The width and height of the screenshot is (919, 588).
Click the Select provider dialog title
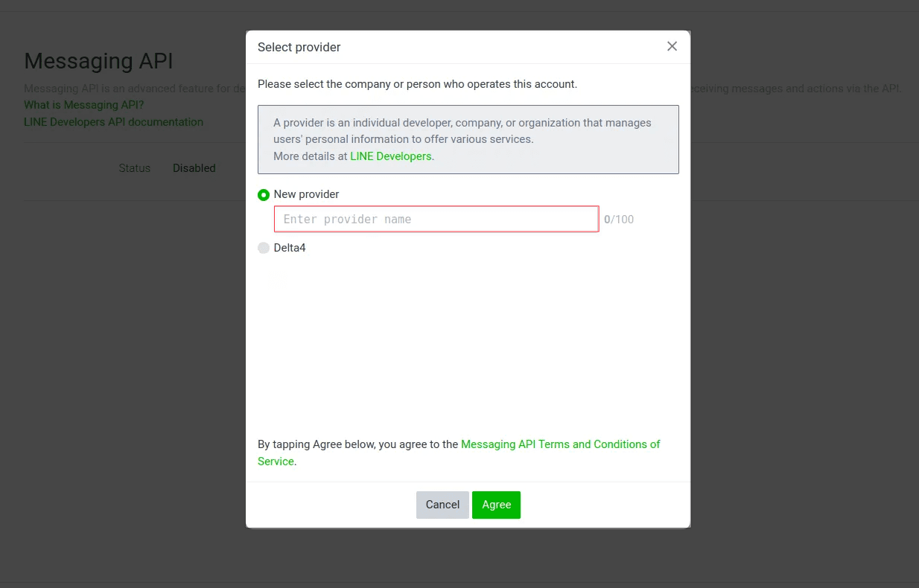pos(299,47)
